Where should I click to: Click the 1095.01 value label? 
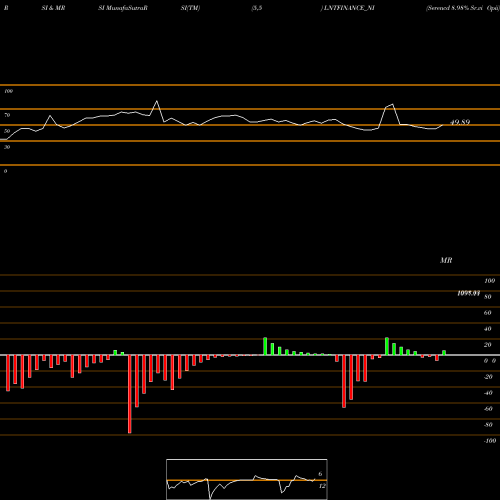(x=469, y=293)
